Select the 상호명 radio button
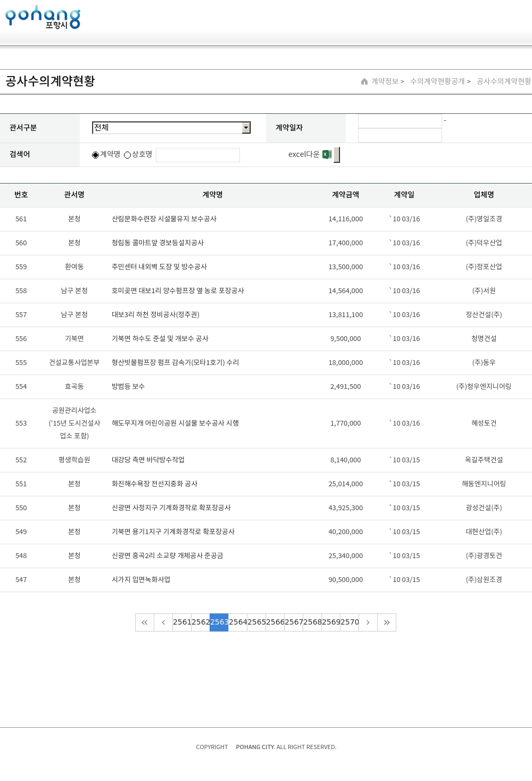The image size is (532, 781). [x=128, y=155]
